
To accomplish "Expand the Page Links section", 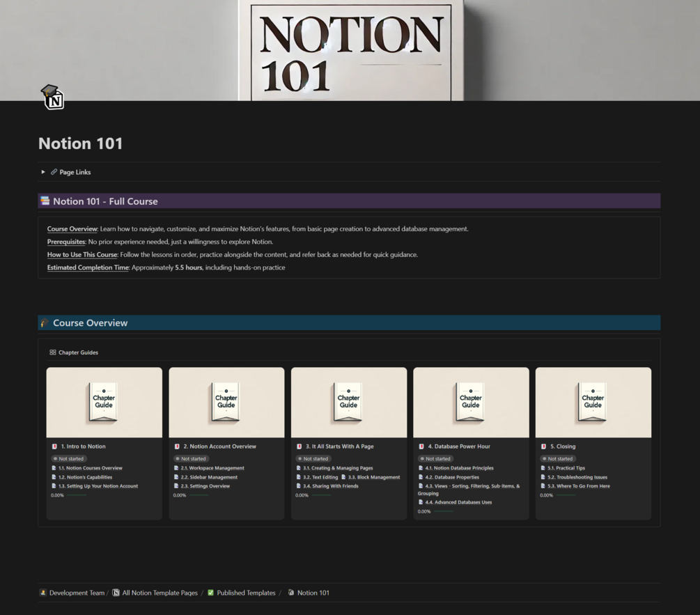I will coord(42,172).
